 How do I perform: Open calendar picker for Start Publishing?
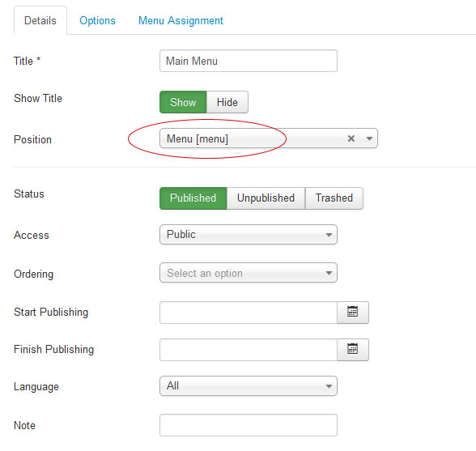point(353,313)
